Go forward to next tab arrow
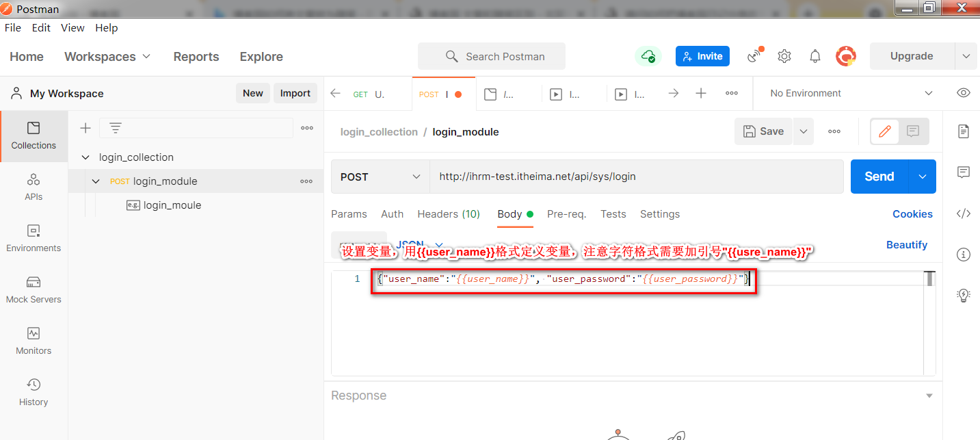The height and width of the screenshot is (440, 980). [x=674, y=94]
